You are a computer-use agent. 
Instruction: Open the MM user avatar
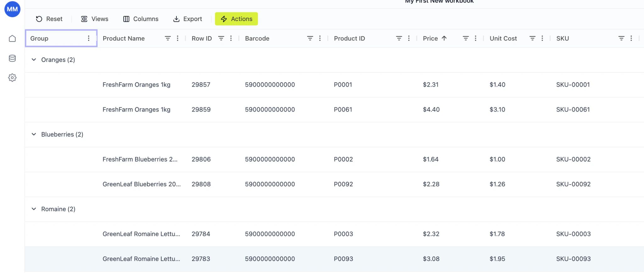12,9
